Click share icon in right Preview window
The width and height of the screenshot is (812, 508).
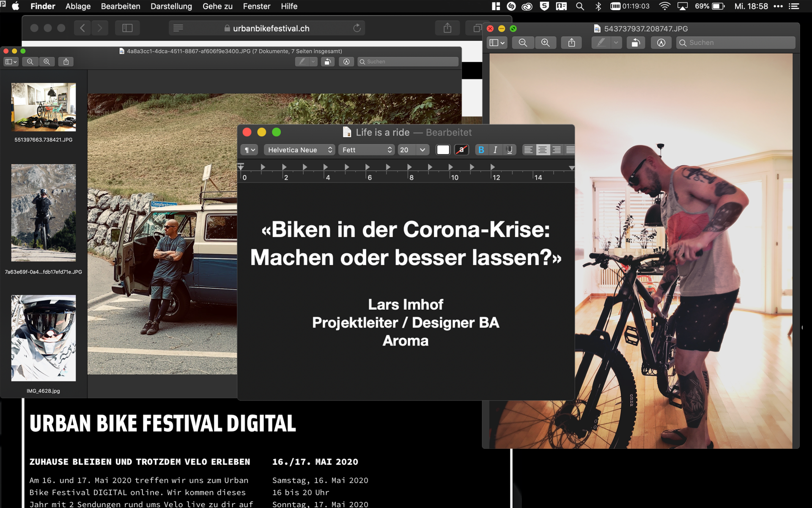(x=571, y=43)
